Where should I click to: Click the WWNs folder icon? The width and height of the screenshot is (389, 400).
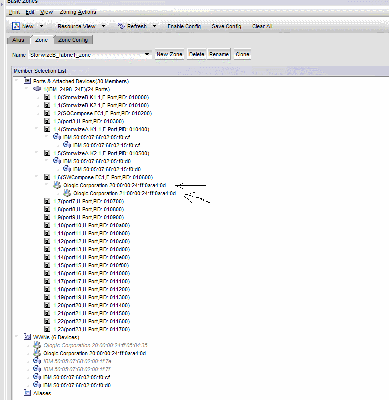click(28, 337)
